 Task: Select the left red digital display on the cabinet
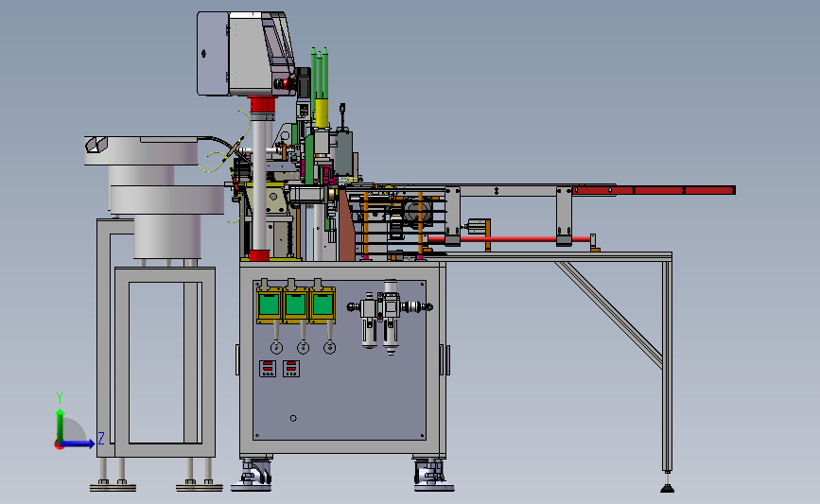(268, 369)
